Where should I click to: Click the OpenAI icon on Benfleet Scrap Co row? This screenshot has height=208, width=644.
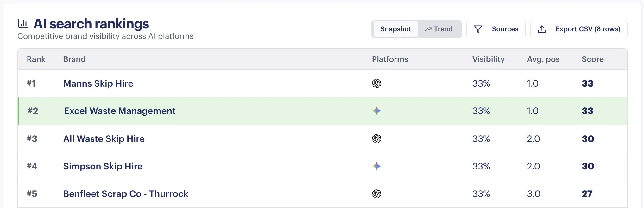click(x=377, y=193)
